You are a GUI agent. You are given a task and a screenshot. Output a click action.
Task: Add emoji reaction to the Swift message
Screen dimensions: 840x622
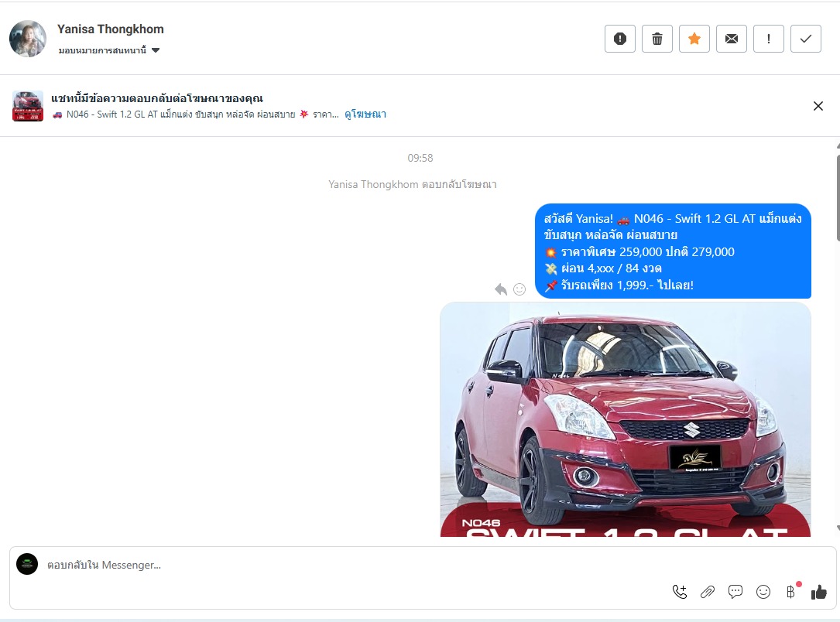[519, 289]
